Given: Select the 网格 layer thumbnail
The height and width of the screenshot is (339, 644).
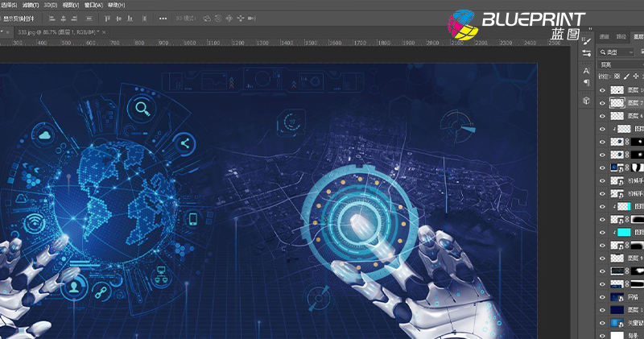Looking at the screenshot, I should (617, 297).
